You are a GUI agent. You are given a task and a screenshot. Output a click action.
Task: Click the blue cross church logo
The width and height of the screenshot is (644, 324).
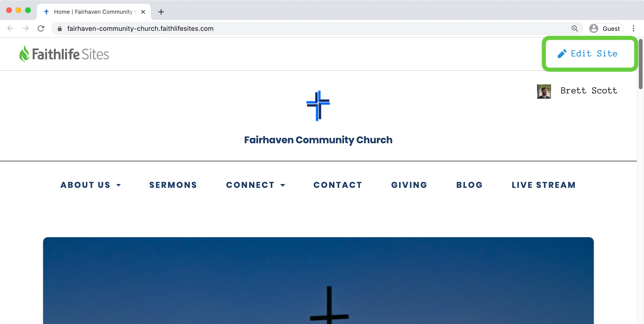[318, 106]
